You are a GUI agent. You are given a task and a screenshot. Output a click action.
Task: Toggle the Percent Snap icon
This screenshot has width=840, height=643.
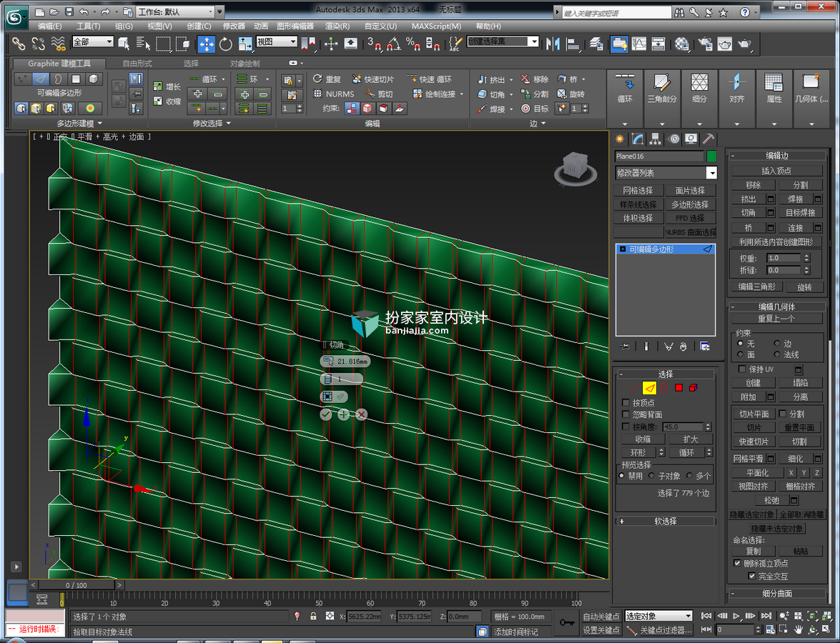click(x=412, y=44)
